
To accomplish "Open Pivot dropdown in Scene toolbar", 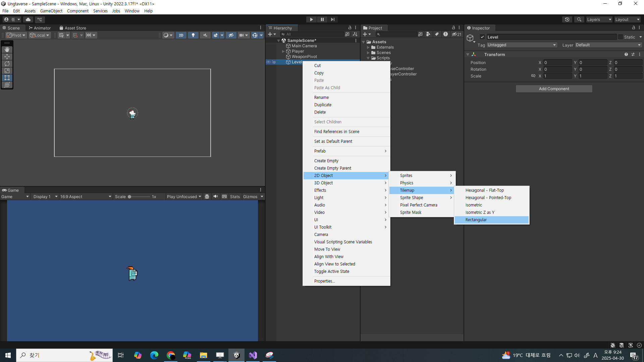I will coord(16,35).
